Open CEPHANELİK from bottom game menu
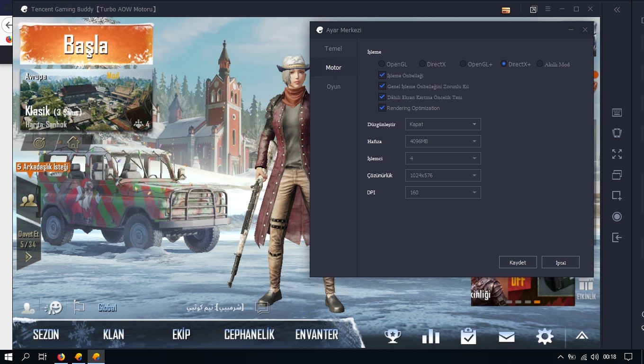The height and width of the screenshot is (364, 644). pos(249,335)
